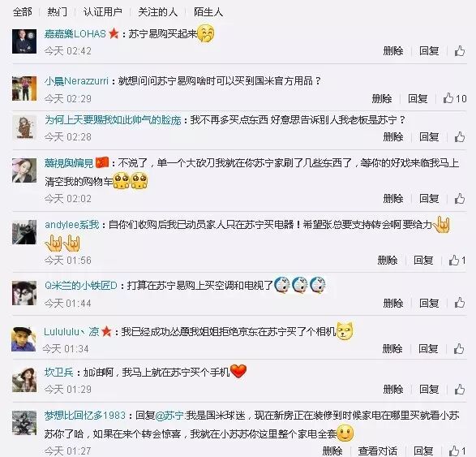The image size is (476, 457).
Task: Click the @苏宁 mention link
Action: point(169,416)
